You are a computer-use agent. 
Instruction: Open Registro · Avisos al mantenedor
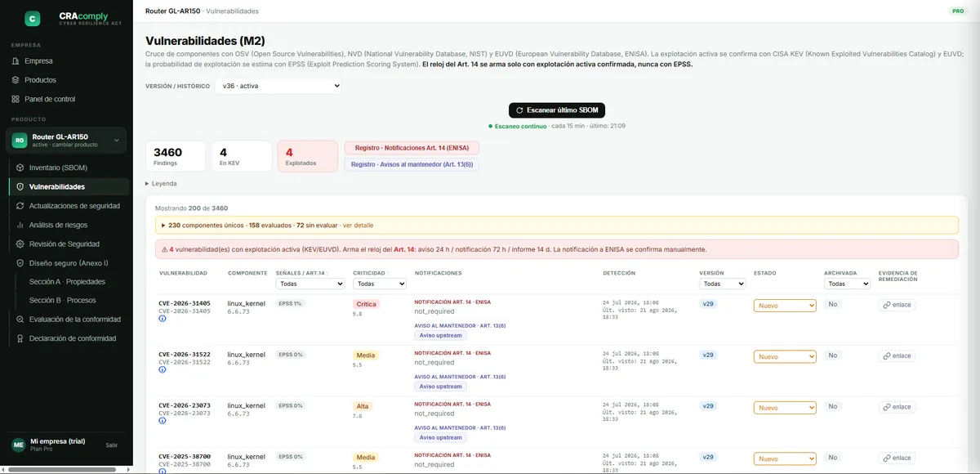pos(411,164)
